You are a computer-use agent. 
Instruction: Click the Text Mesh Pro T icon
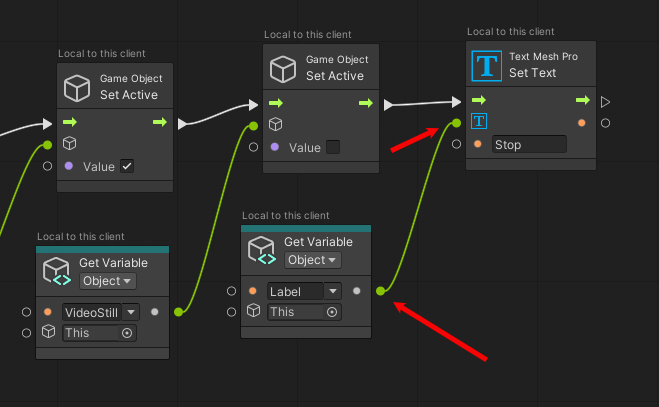(x=486, y=66)
